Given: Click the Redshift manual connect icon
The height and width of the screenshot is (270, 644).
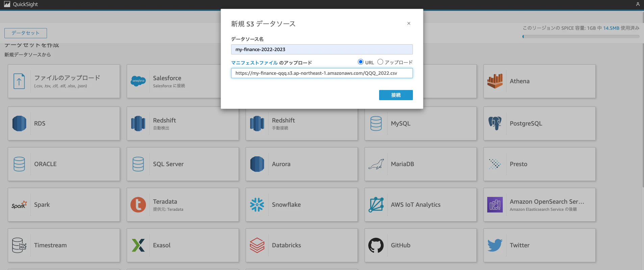Looking at the screenshot, I should (257, 123).
